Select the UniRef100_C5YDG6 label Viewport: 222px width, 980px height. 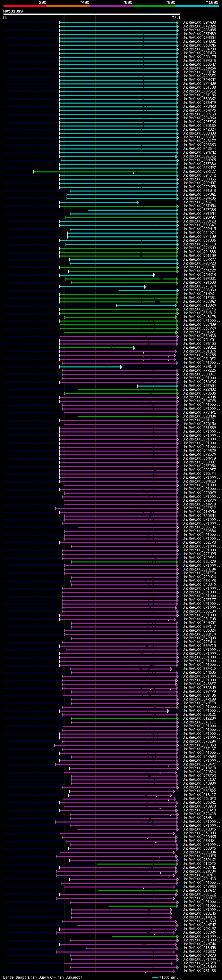tap(199, 241)
